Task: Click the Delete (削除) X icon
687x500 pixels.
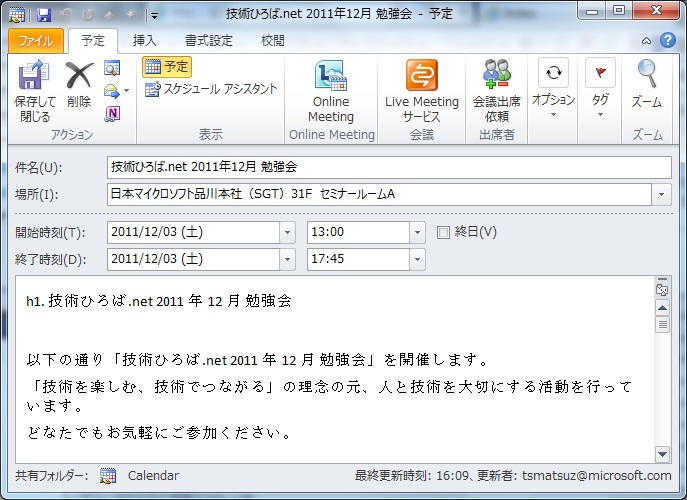Action: (79, 75)
